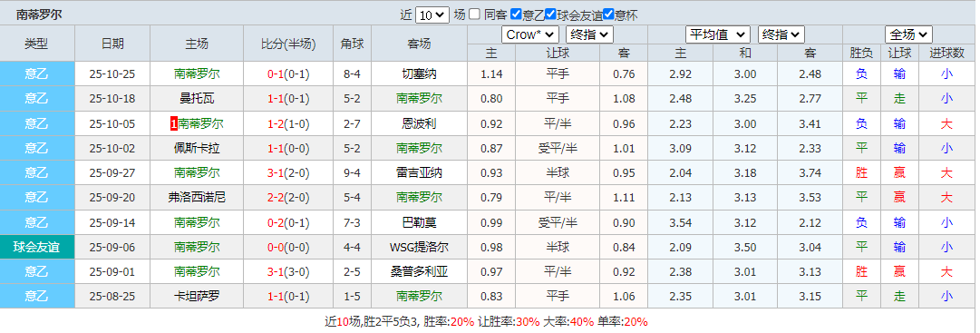Screen dimensions: 980x333
Task: Click the 胜负 column header
Action: pyautogui.click(x=861, y=54)
